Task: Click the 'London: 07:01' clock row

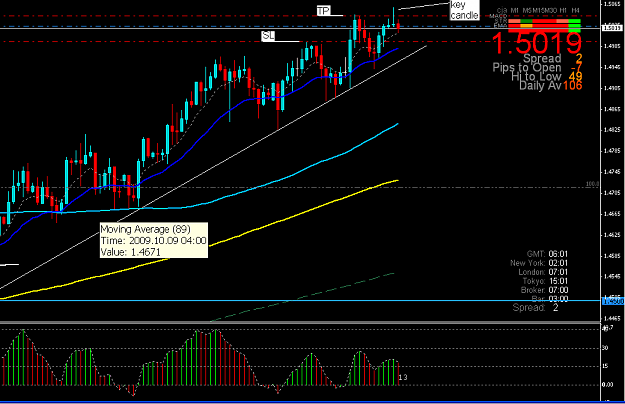Action: [x=543, y=272]
